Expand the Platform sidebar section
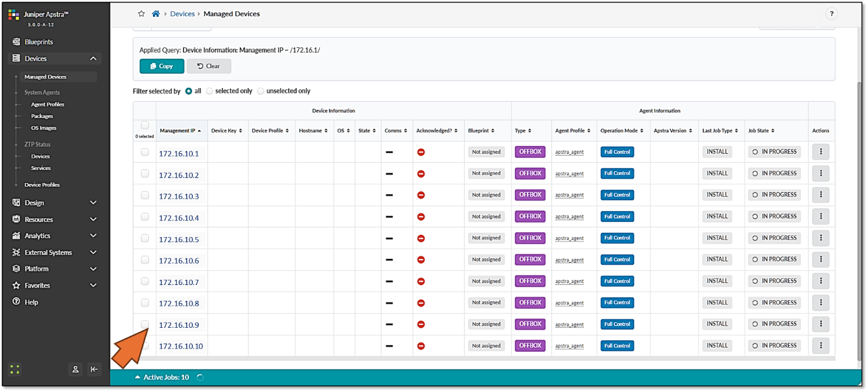This screenshot has height=392, width=868. [x=94, y=269]
